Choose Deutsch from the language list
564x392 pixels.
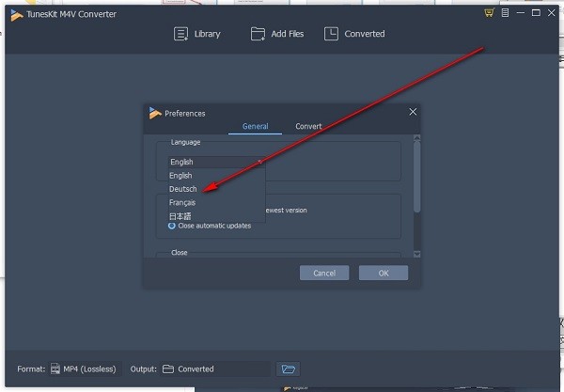coord(183,189)
